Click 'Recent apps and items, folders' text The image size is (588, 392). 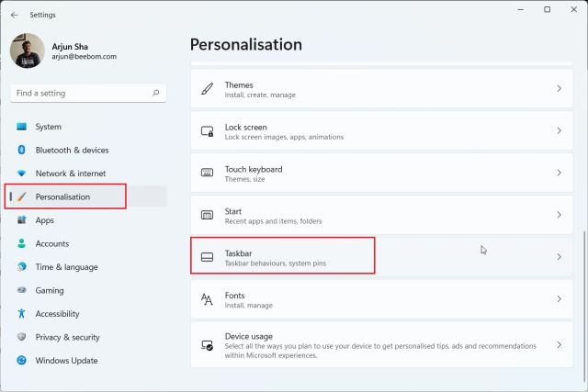[x=273, y=221]
